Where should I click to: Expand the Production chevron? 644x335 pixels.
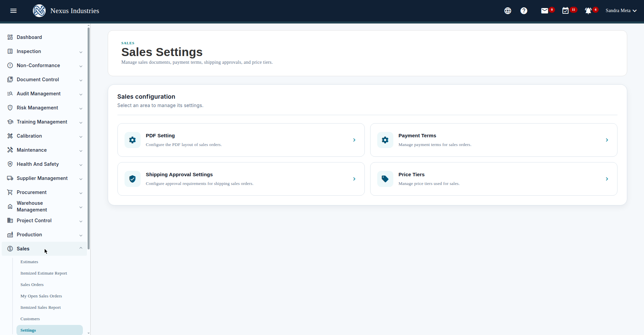81,235
